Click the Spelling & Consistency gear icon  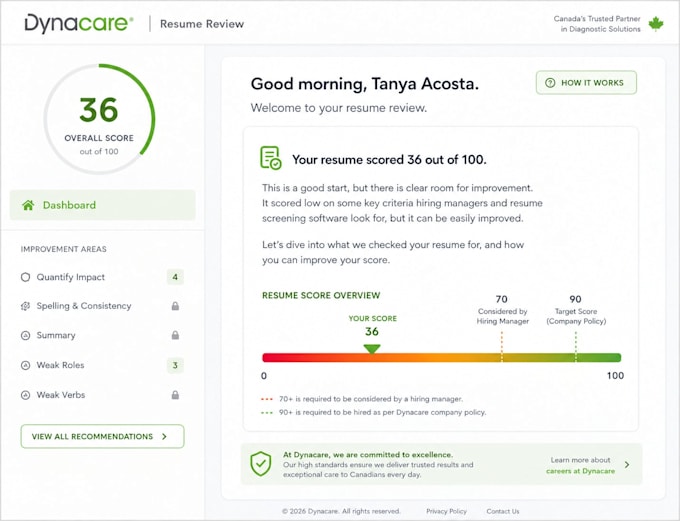(26, 306)
